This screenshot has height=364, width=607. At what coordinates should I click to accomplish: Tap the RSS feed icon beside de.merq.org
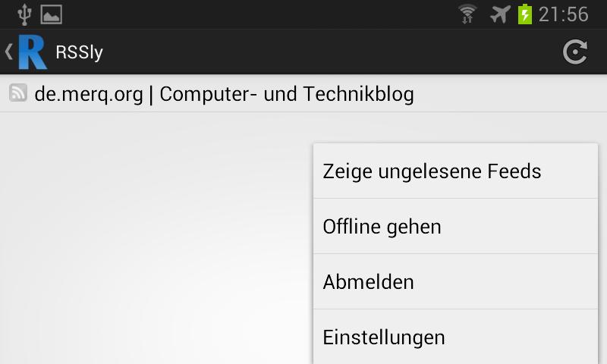pyautogui.click(x=18, y=93)
